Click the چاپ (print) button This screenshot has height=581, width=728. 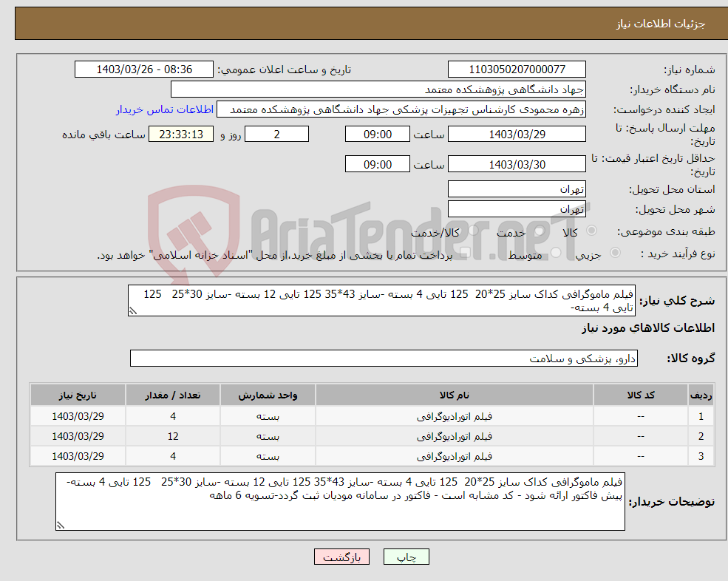pos(406,557)
